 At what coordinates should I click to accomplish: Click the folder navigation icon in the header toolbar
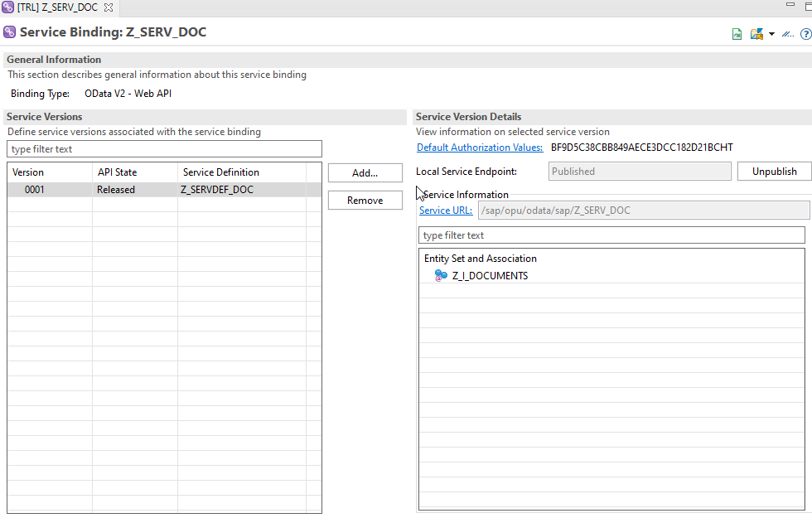point(756,34)
